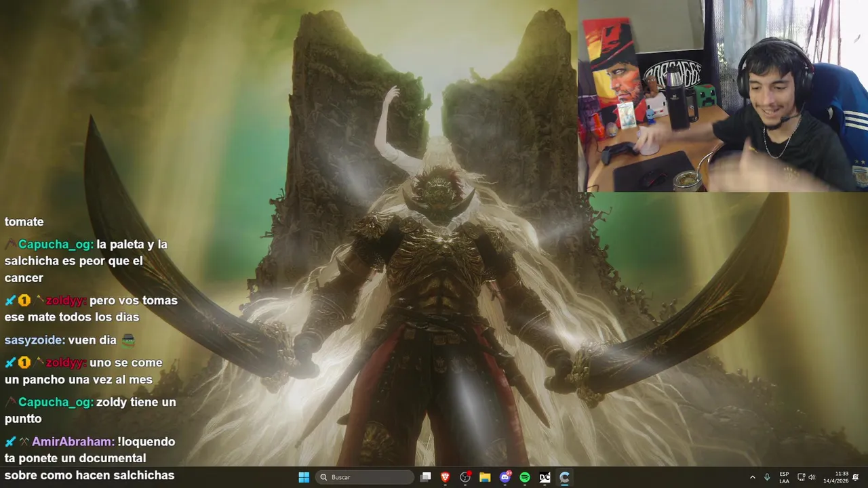Click the emoji in sasyzoide's message
The height and width of the screenshot is (488, 868).
128,340
